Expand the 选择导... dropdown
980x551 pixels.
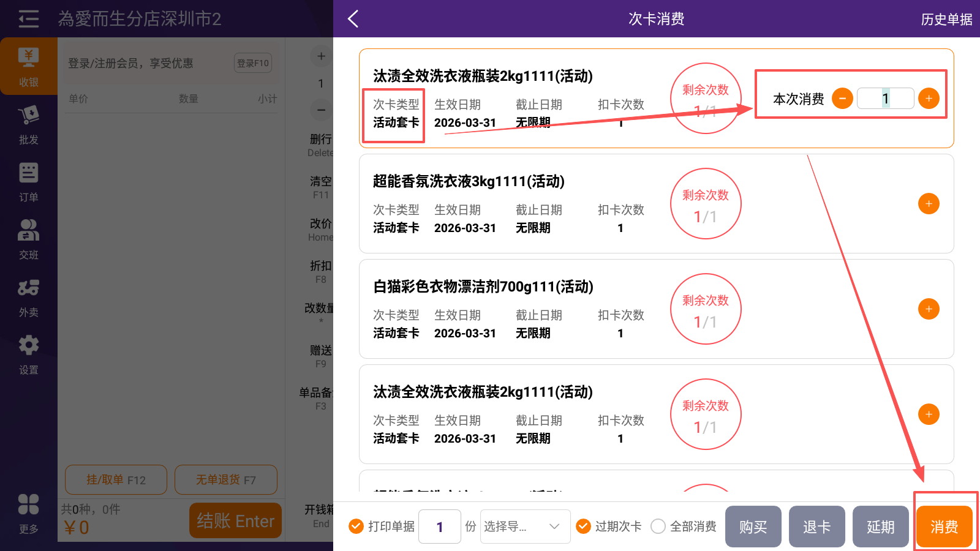(525, 527)
